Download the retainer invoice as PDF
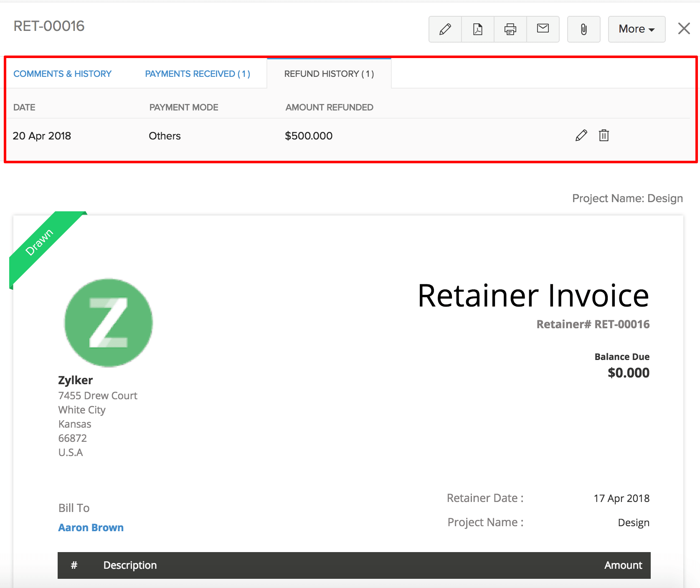 (478, 29)
